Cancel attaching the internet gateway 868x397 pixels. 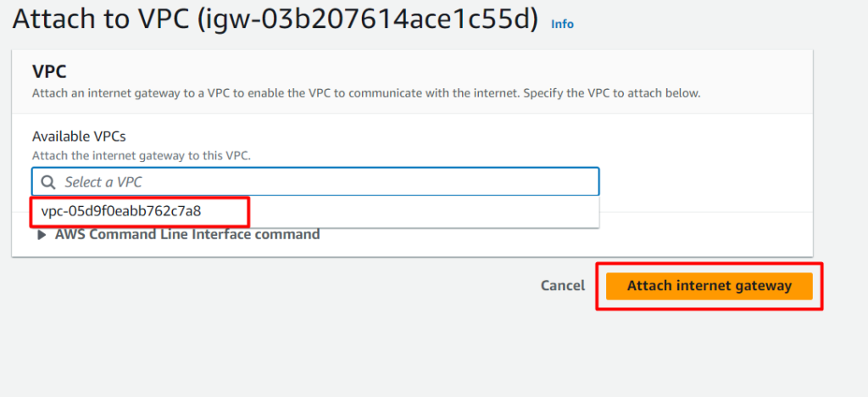point(562,286)
